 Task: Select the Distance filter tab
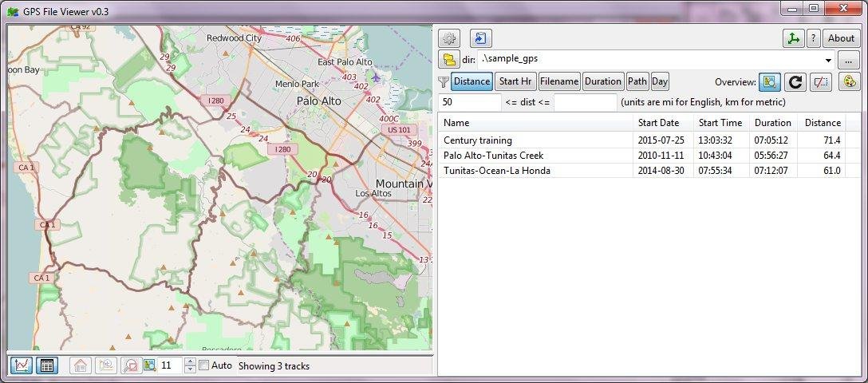point(471,81)
